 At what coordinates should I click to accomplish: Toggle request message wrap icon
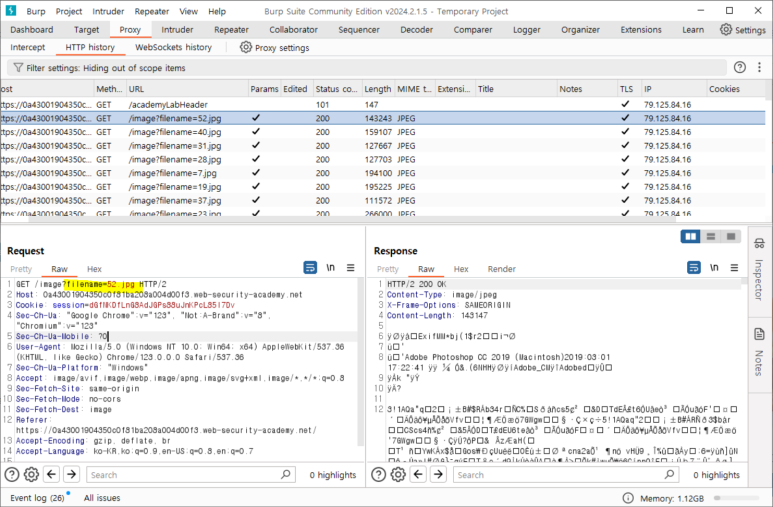point(310,267)
